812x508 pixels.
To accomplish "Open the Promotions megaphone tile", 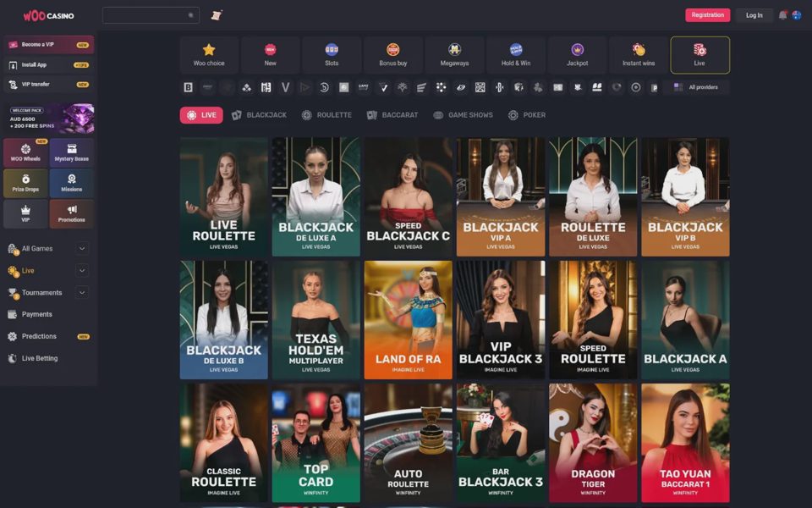I will (71, 214).
